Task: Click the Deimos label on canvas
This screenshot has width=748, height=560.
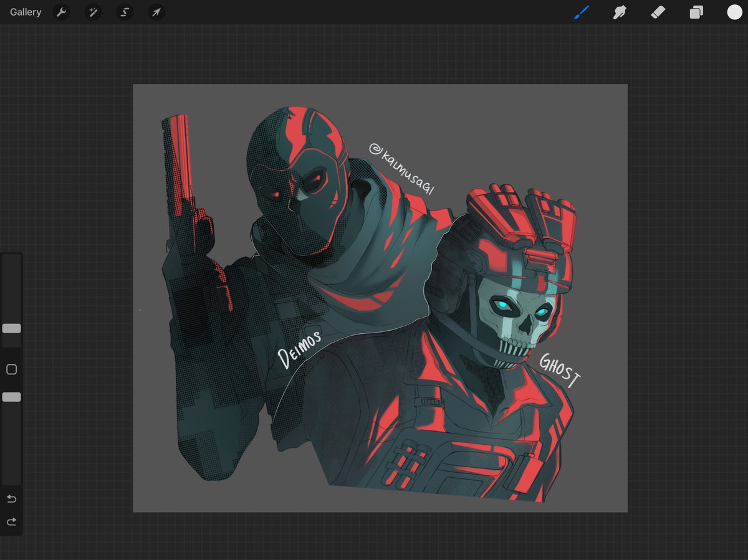Action: (x=300, y=349)
